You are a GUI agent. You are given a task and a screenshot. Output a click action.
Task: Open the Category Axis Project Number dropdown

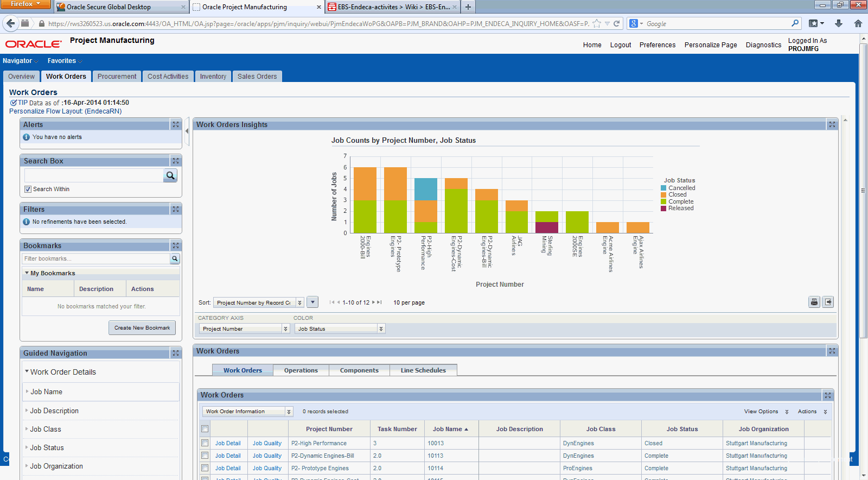[x=244, y=329]
